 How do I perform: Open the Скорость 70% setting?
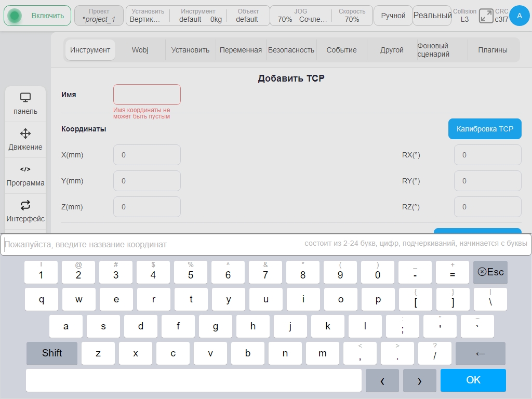(352, 16)
